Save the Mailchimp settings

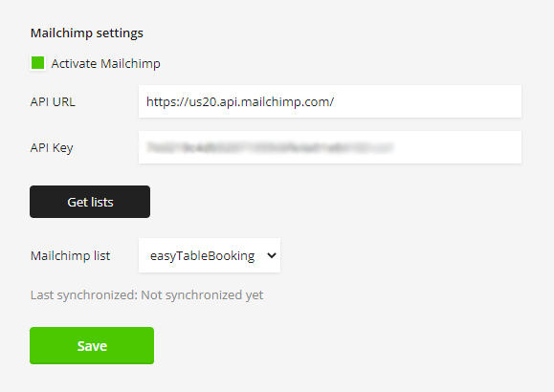click(x=92, y=345)
